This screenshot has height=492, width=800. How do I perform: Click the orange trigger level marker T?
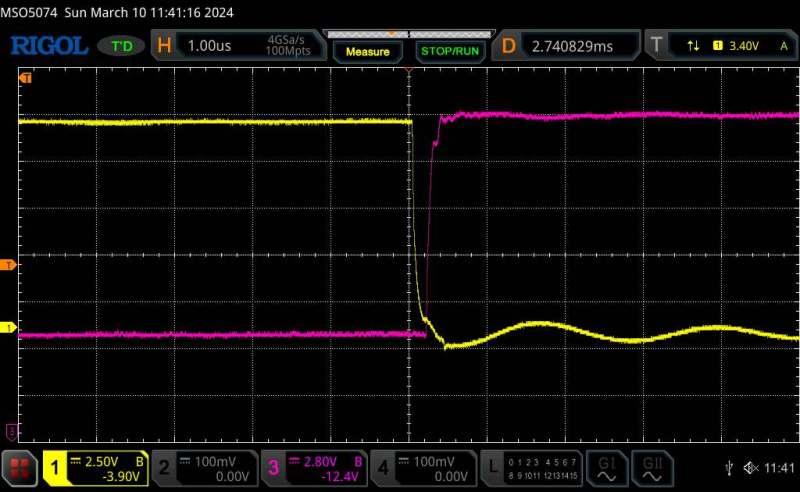tap(8, 265)
